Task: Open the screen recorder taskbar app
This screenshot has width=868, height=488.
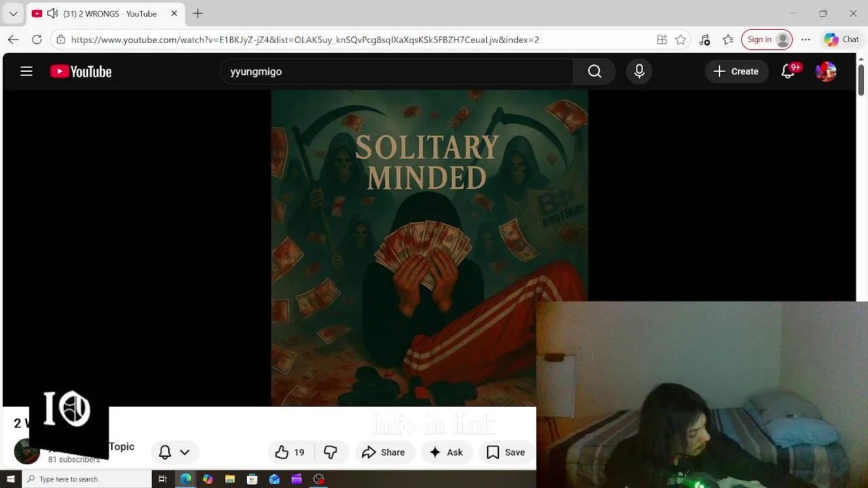Action: pyautogui.click(x=319, y=479)
